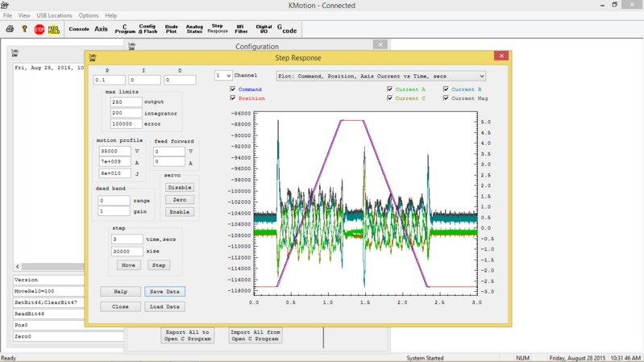Click the step size input field

pos(127,252)
